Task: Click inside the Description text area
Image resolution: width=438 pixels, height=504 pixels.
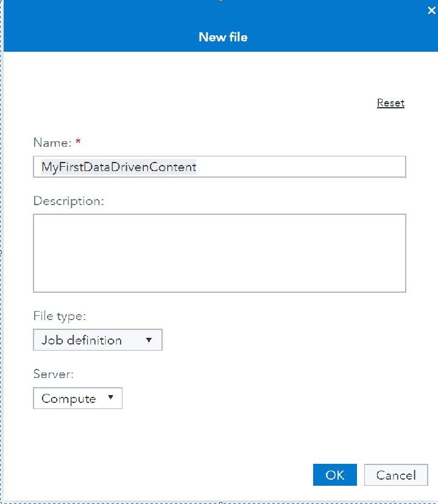Action: click(x=219, y=253)
